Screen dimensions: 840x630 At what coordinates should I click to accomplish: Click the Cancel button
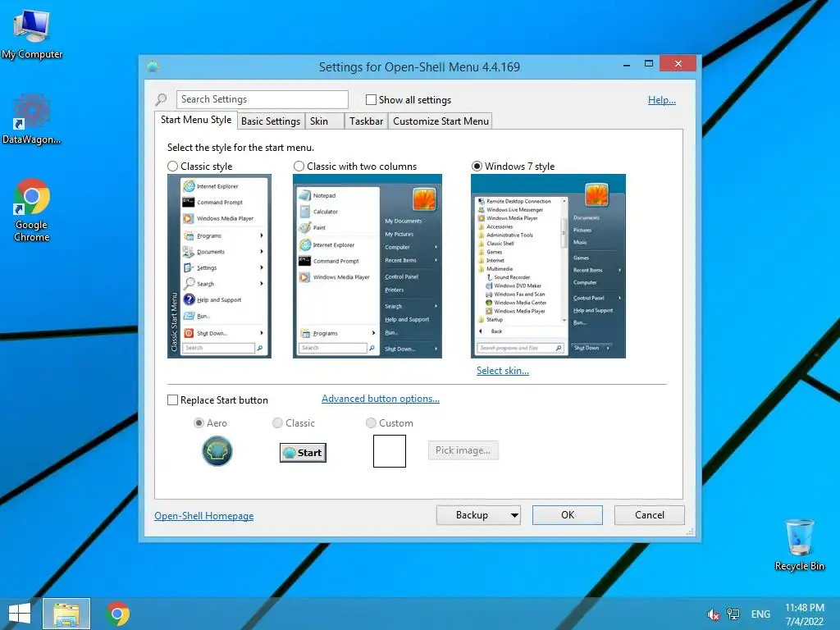point(650,515)
